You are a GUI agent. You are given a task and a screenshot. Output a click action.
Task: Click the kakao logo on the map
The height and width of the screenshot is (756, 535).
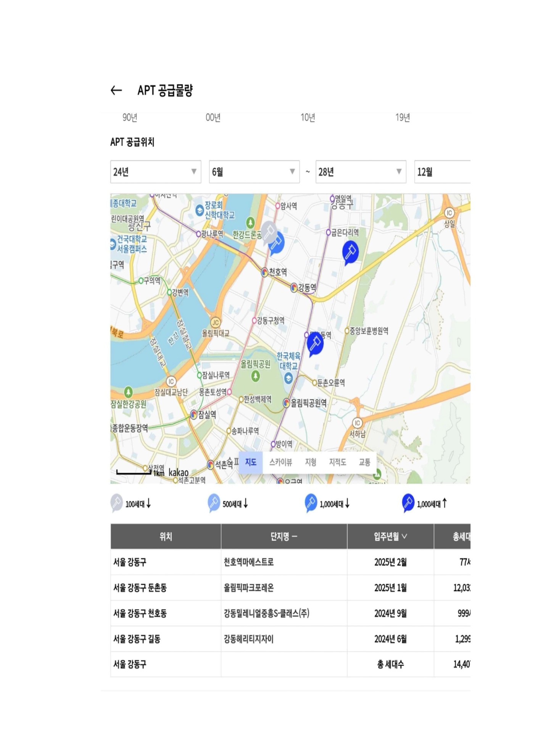coord(178,472)
